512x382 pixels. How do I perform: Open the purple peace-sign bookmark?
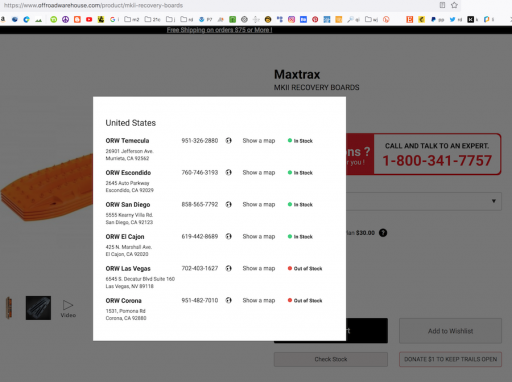pos(65,20)
